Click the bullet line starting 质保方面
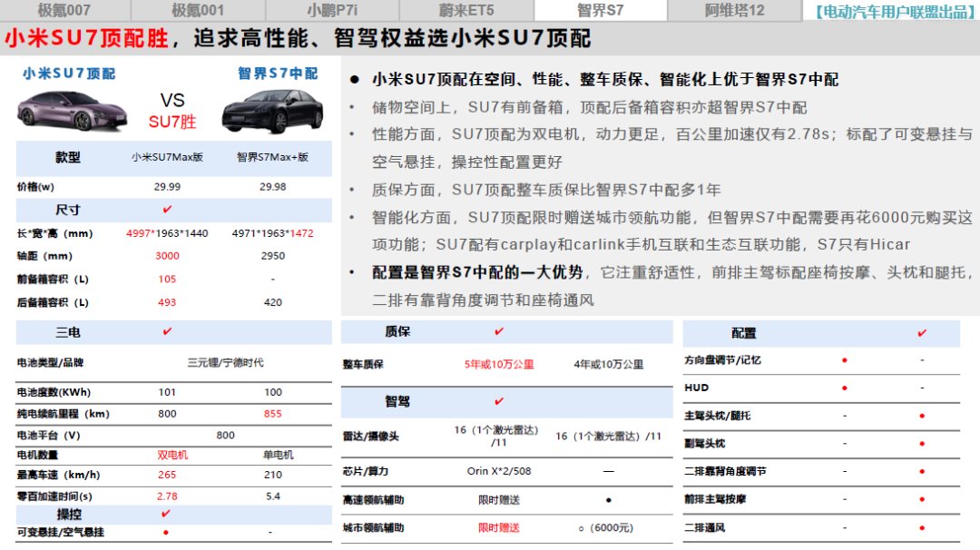980x550 pixels. point(546,190)
